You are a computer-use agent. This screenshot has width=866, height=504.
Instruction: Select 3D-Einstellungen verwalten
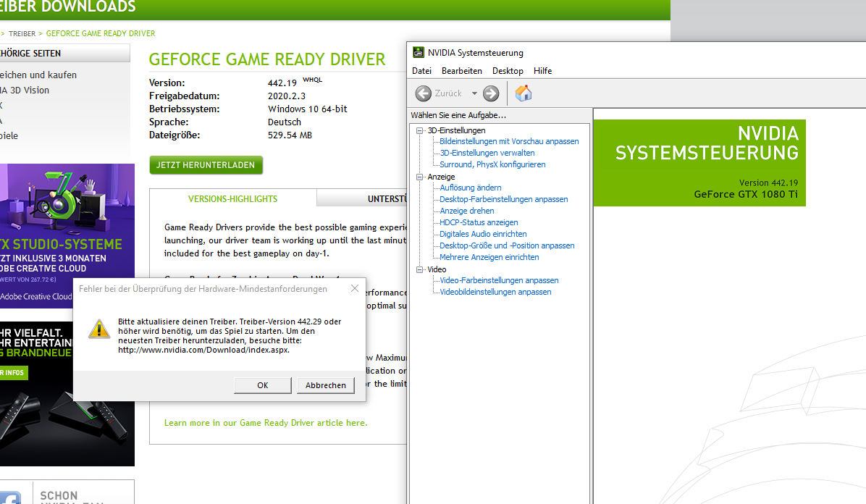tap(487, 153)
